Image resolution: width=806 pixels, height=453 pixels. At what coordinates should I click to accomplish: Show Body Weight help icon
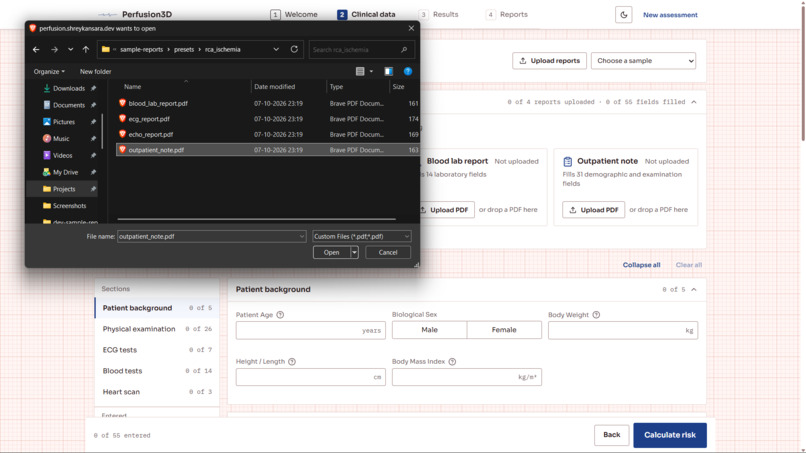click(596, 315)
